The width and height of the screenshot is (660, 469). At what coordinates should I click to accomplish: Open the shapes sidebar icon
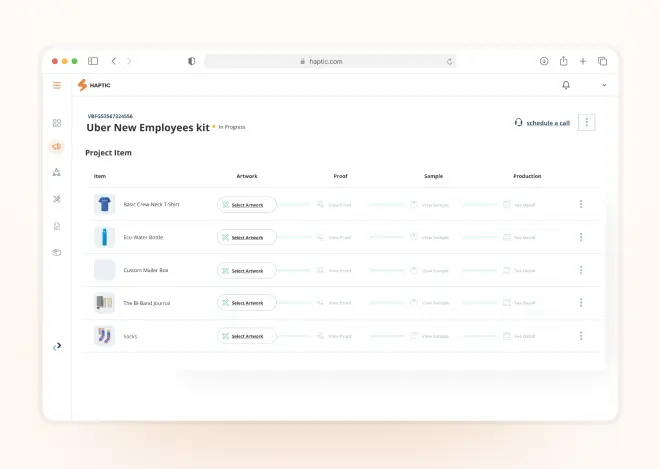point(56,172)
